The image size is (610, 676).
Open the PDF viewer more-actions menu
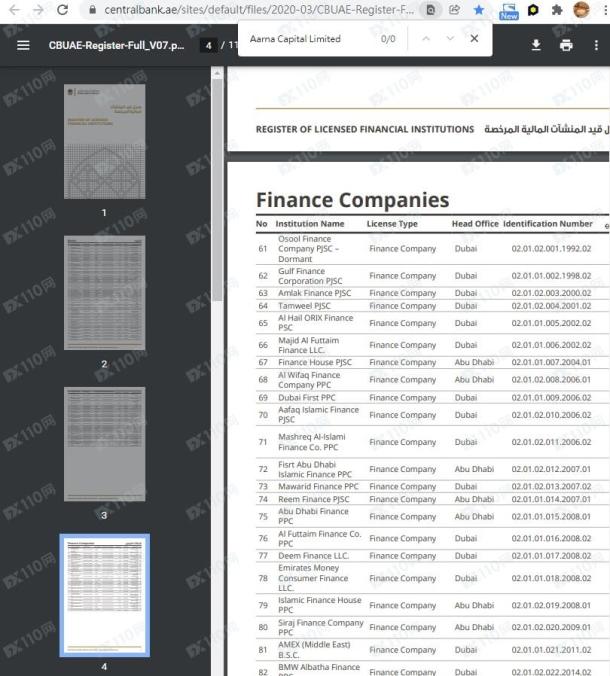[x=596, y=45]
